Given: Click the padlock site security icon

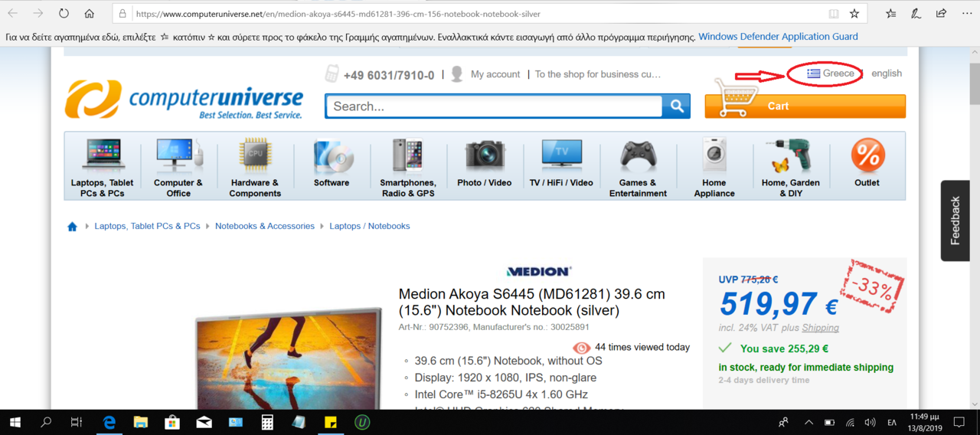Looking at the screenshot, I should coord(122,14).
